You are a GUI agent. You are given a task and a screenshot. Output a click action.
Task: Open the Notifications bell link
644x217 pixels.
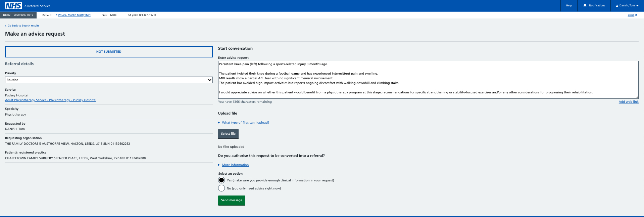tap(594, 5)
